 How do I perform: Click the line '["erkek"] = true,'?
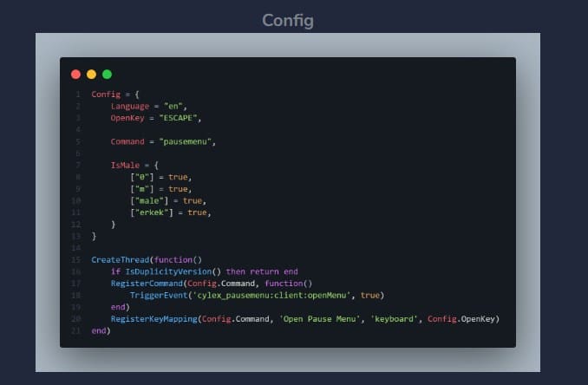click(x=171, y=212)
